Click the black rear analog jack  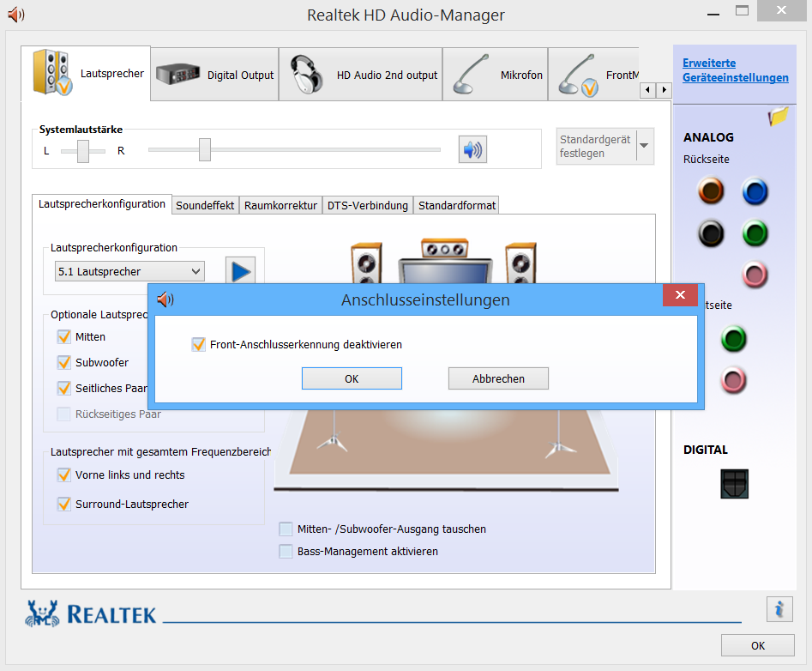coord(711,233)
